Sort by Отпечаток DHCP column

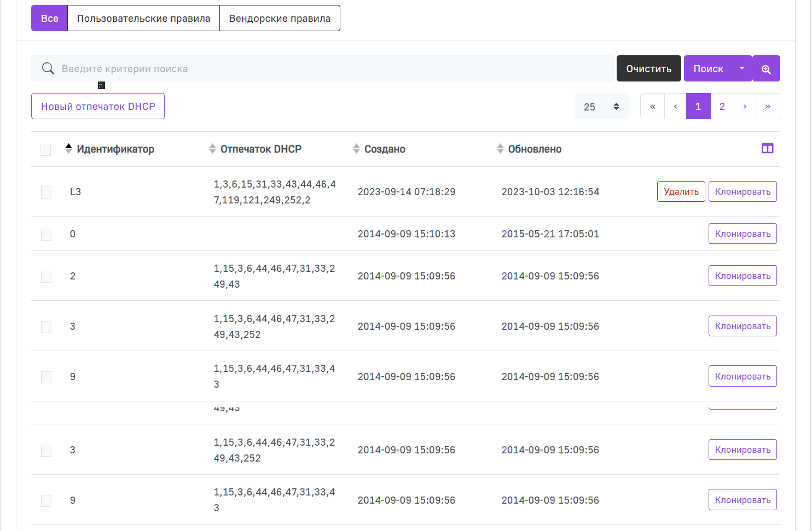point(260,149)
